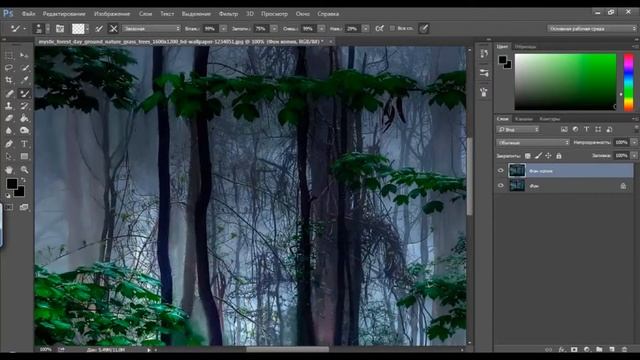
Task: Open the 'Просмотр' menu
Action: [x=274, y=13]
